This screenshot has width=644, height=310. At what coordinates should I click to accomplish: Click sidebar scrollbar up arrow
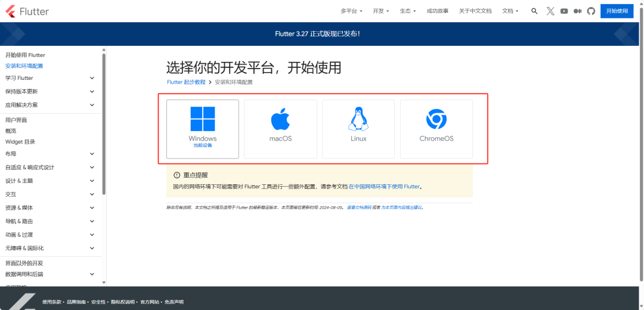pyautogui.click(x=104, y=49)
